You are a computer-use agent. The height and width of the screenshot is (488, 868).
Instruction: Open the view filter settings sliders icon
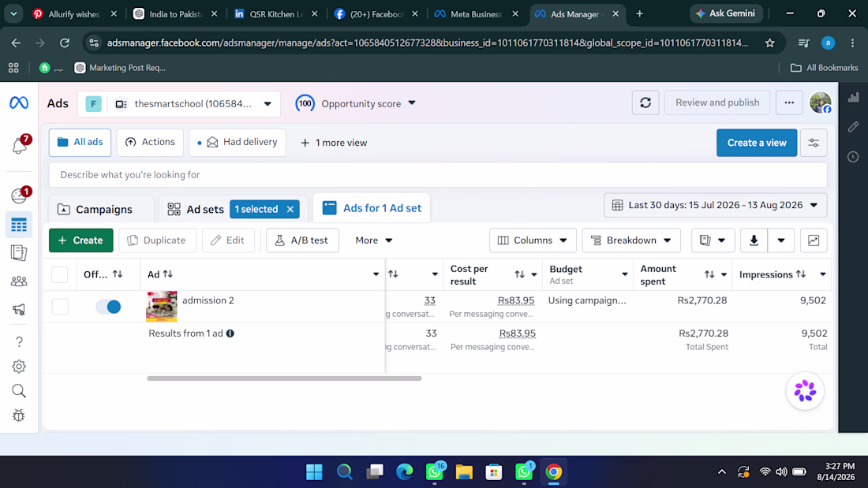coord(814,143)
